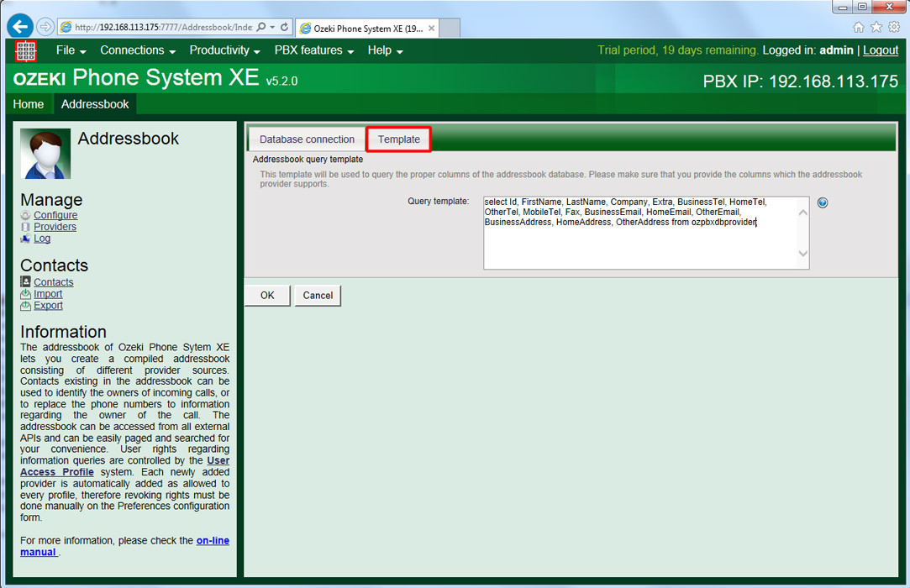Click the Ozeki grid logo icon
This screenshot has height=588, width=910.
(x=25, y=51)
